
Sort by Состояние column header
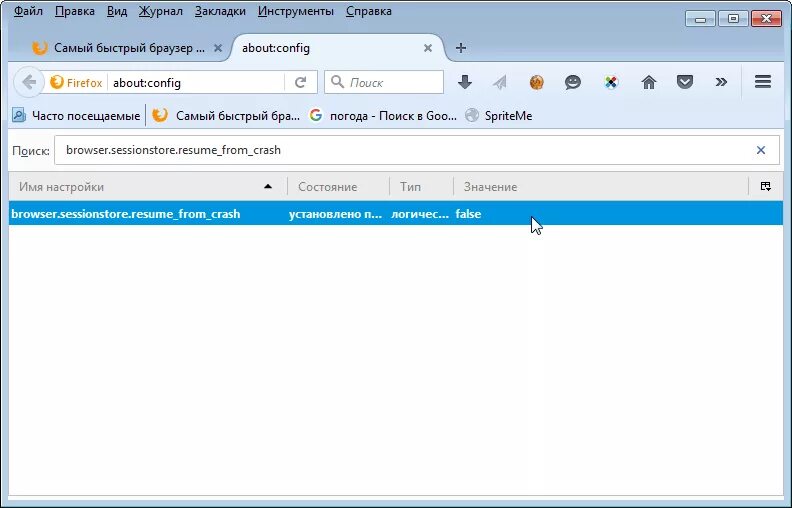[338, 187]
